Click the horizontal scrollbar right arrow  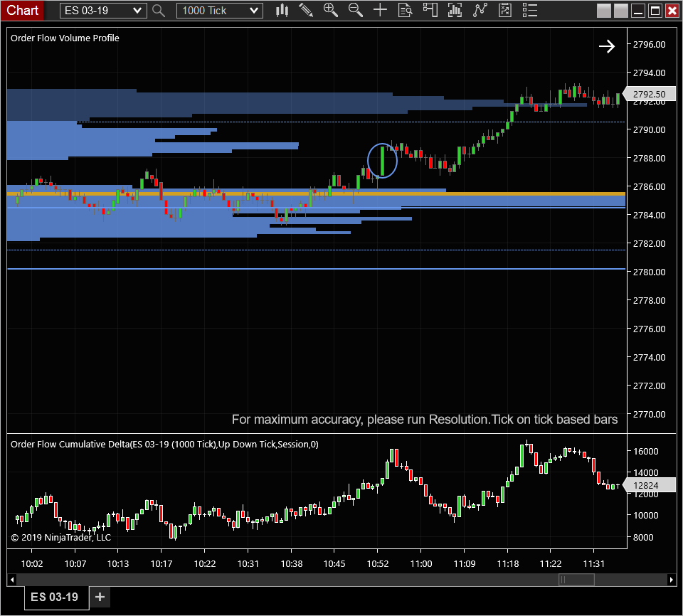(671, 580)
